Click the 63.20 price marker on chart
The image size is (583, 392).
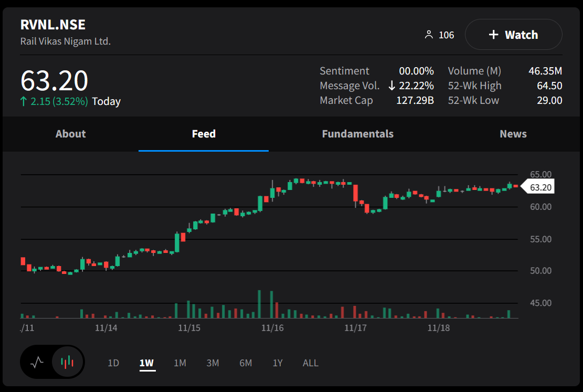(540, 186)
